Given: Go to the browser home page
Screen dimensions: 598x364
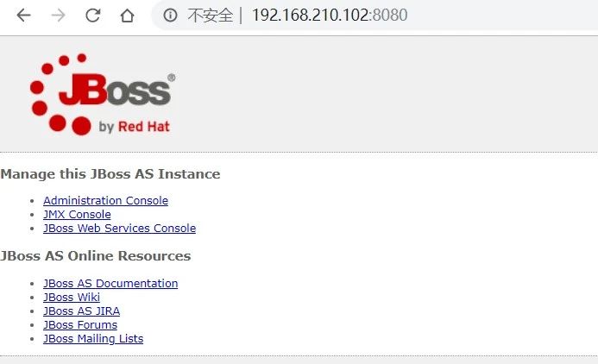Looking at the screenshot, I should click(x=127, y=16).
